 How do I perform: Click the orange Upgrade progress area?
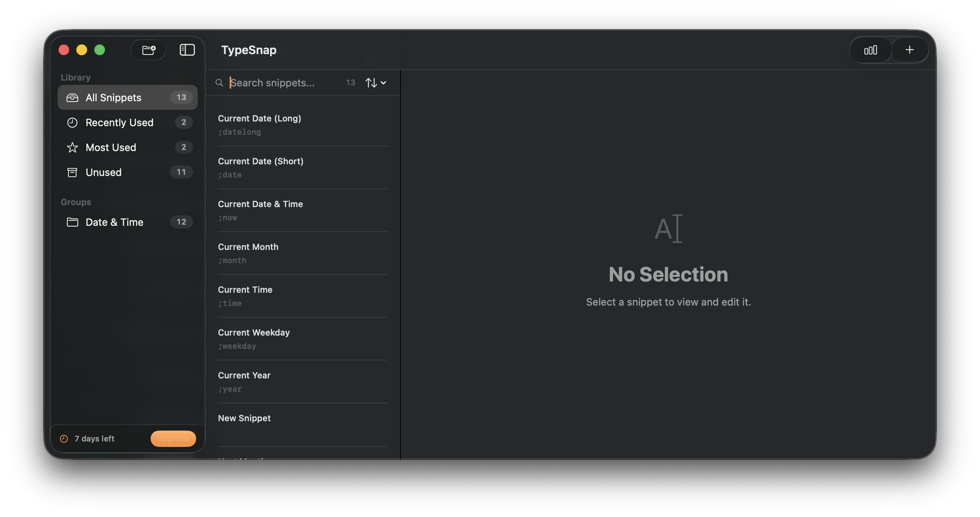point(173,438)
